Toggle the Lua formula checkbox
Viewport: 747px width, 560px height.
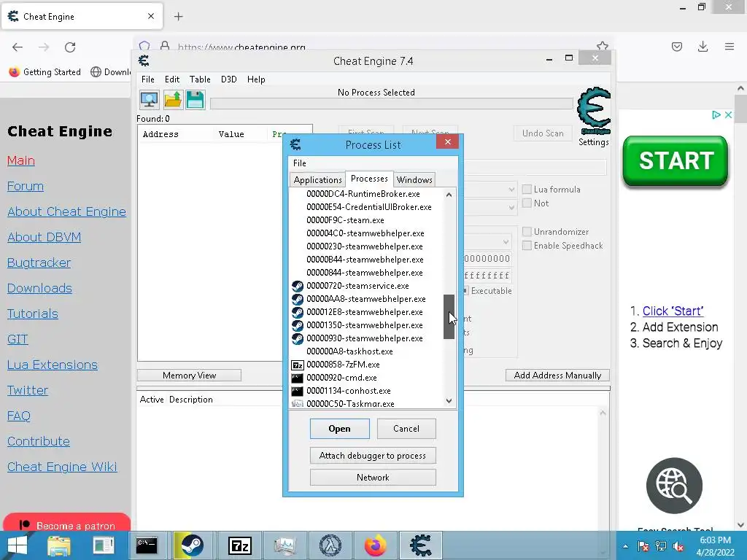(x=527, y=190)
